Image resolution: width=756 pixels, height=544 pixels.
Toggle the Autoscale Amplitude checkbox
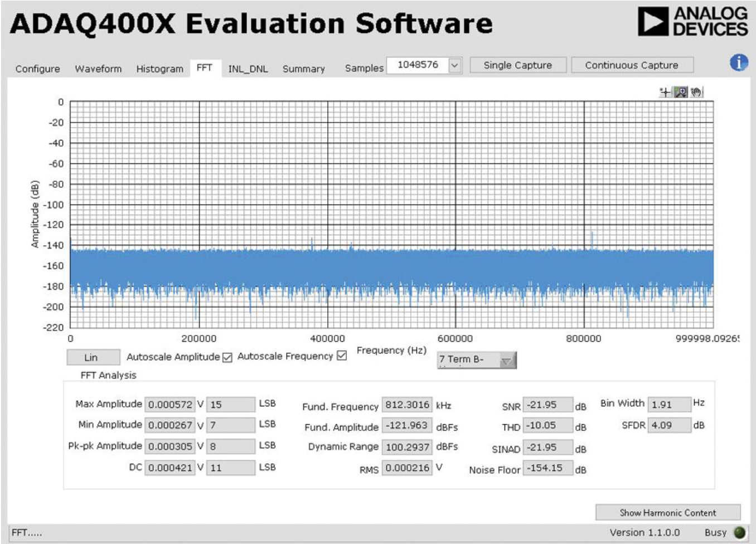pos(227,357)
